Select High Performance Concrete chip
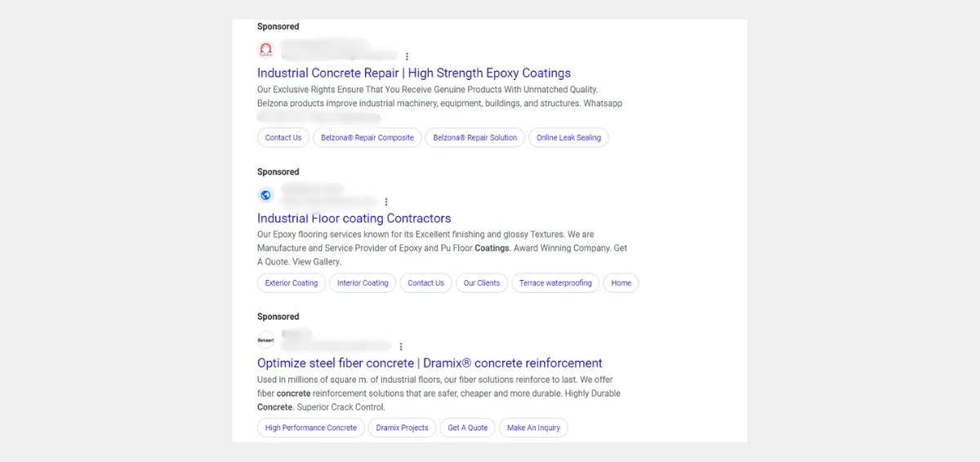 tap(311, 428)
